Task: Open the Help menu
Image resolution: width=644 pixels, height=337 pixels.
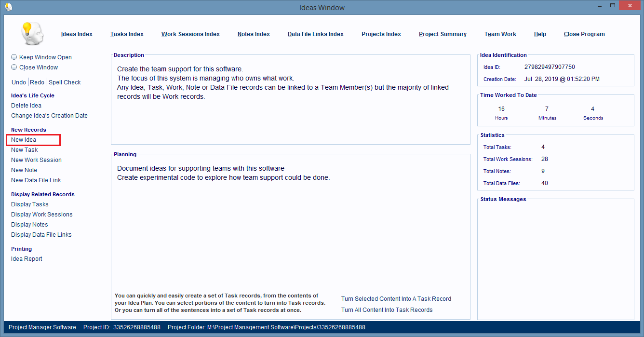Action: click(540, 34)
